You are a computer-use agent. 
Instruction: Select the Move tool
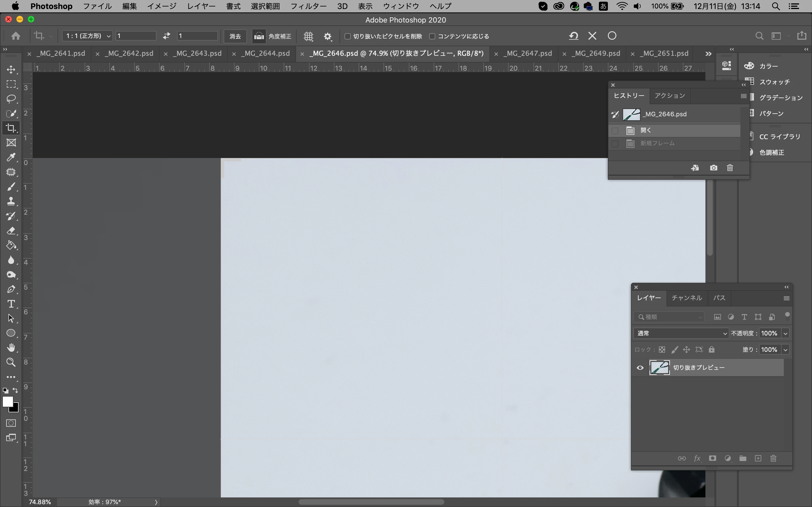tap(11, 69)
